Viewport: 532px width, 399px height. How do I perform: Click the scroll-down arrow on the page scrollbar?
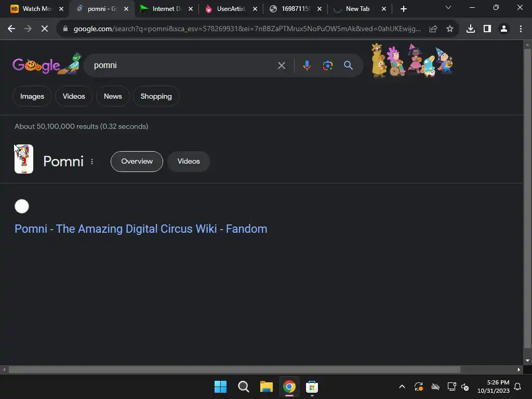[x=527, y=361]
